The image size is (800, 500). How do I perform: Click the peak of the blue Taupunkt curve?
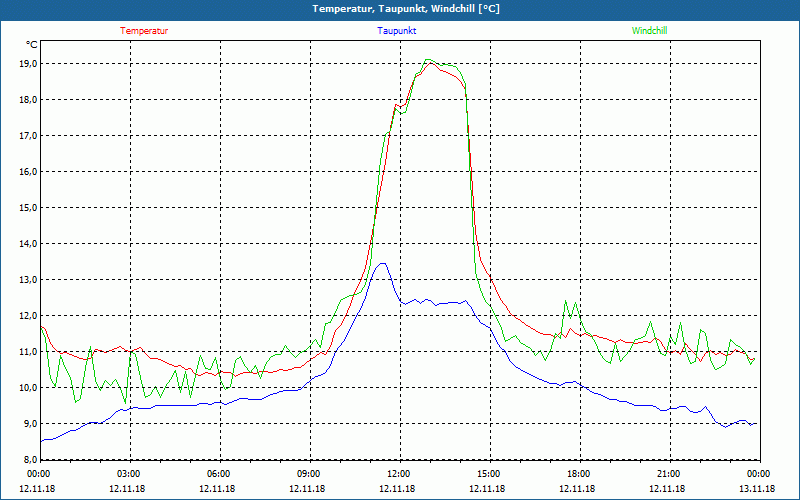click(381, 264)
